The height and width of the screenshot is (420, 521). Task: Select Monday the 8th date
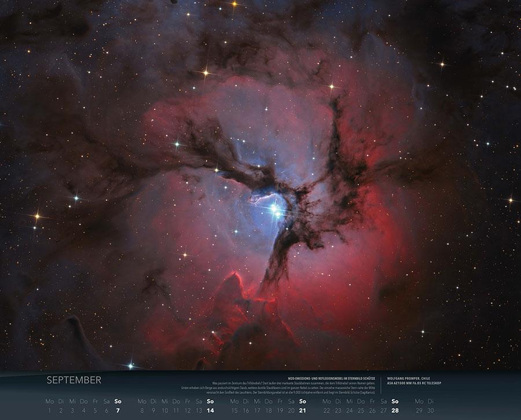click(142, 410)
